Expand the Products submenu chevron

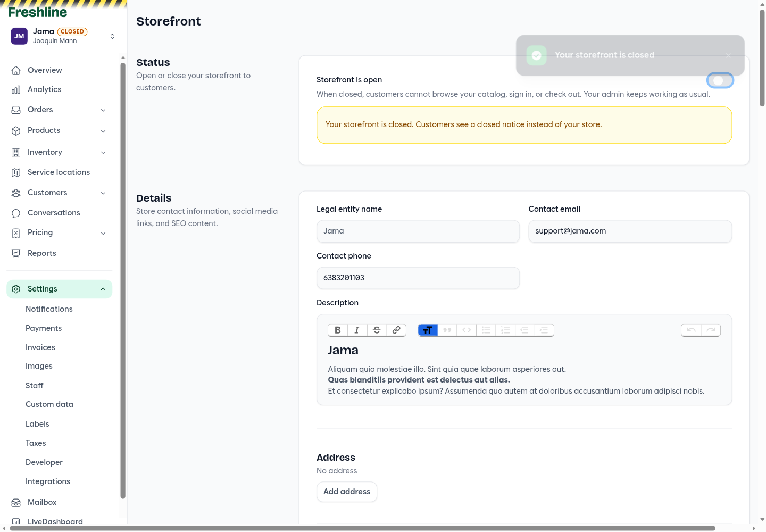[103, 131]
